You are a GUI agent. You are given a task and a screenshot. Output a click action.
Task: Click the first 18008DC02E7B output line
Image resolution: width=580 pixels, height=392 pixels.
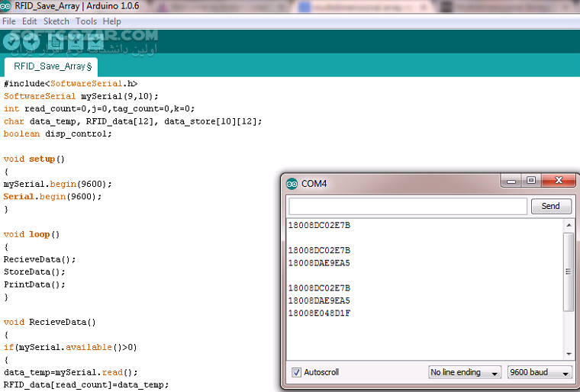319,225
